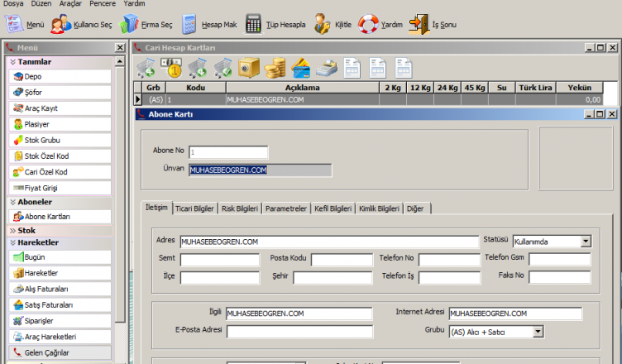
Task: Select Plasiyer in sidebar
Action: tap(60, 124)
